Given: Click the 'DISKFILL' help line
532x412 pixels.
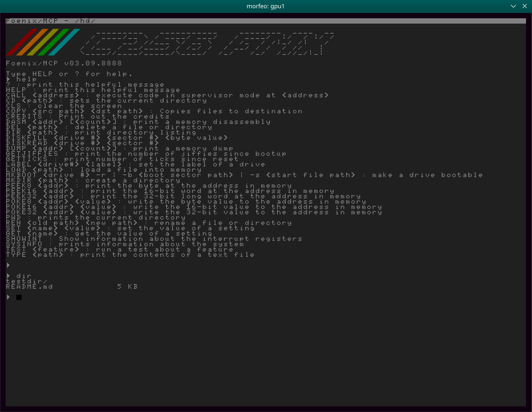Looking at the screenshot, I should [117, 138].
